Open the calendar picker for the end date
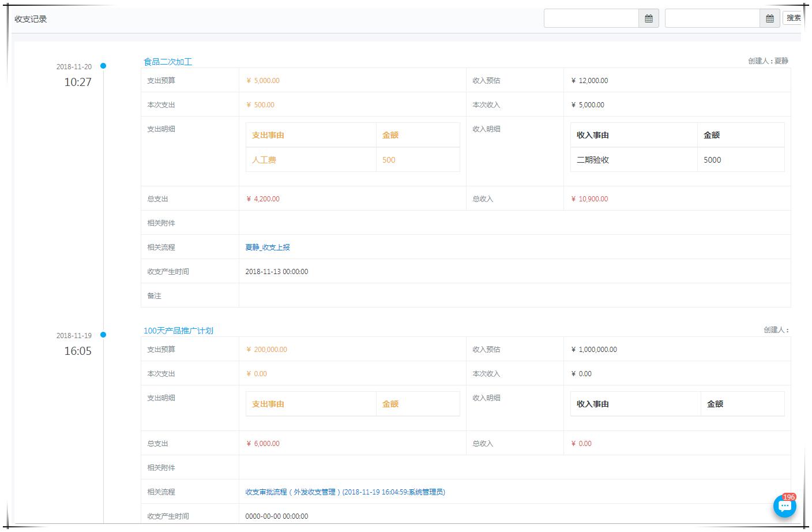This screenshot has height=532, width=812. (770, 18)
